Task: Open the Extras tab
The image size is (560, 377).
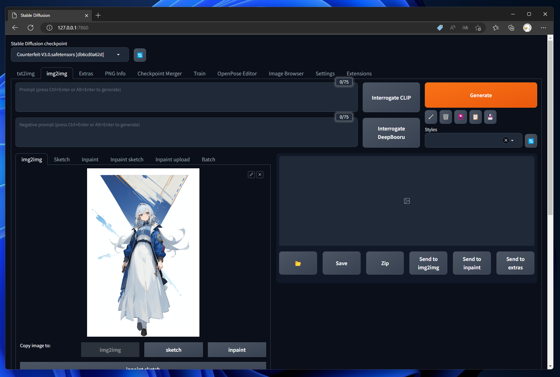Action: 86,74
